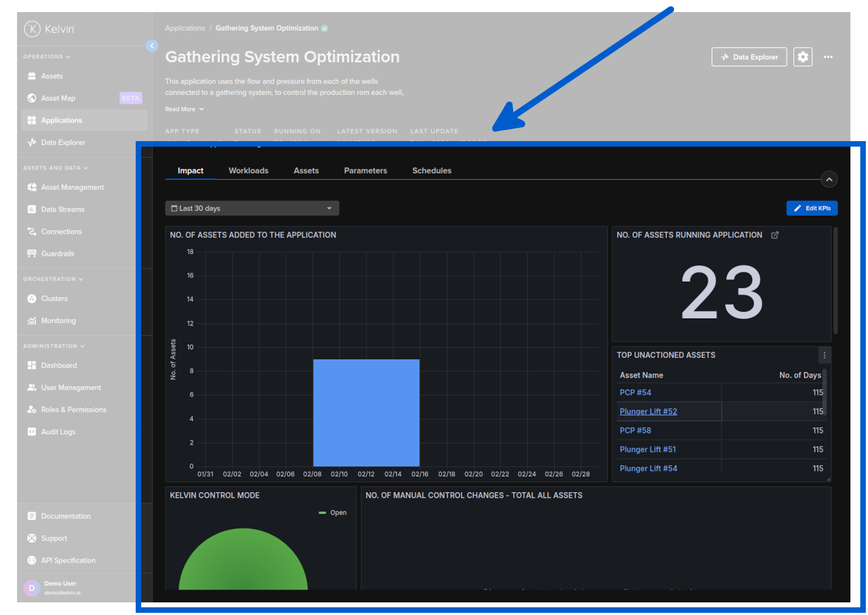868x615 pixels.
Task: Toggle the Open legend item in Kelvin Control Mode
Action: [333, 513]
